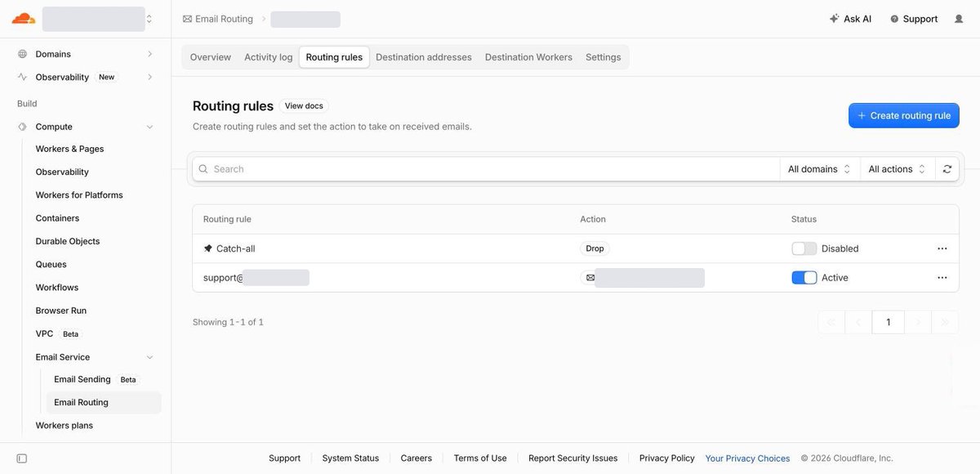Screen dimensions: 980x474
Task: Open the Destination Workers tab
Action: pos(528,57)
